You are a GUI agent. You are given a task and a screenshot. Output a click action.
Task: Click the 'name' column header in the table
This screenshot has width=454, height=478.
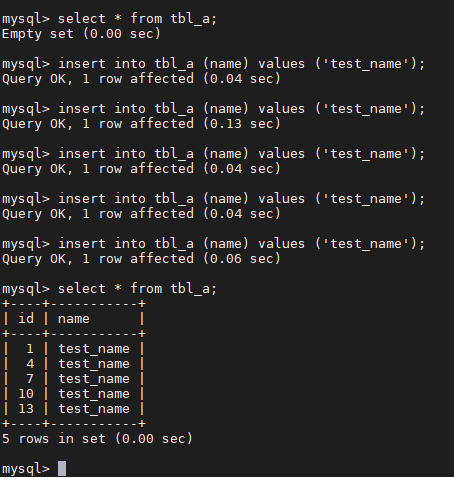(x=74, y=319)
